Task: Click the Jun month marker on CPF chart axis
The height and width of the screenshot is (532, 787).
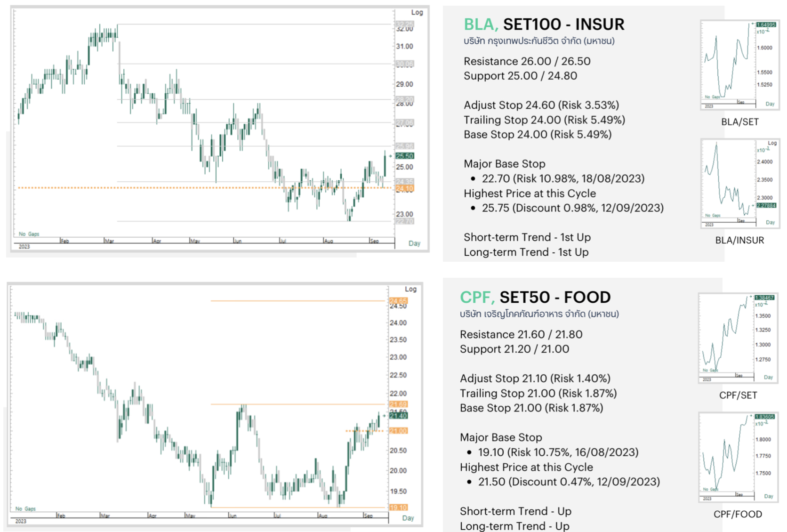Action: coord(233,516)
